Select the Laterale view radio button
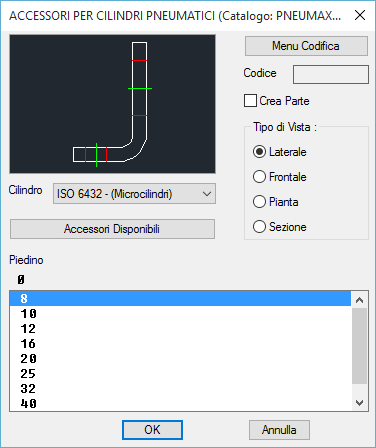The image size is (376, 448). [x=259, y=152]
